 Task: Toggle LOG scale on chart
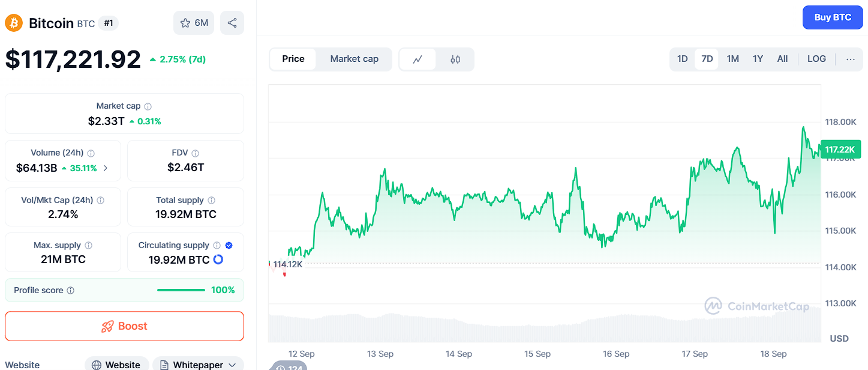click(816, 59)
